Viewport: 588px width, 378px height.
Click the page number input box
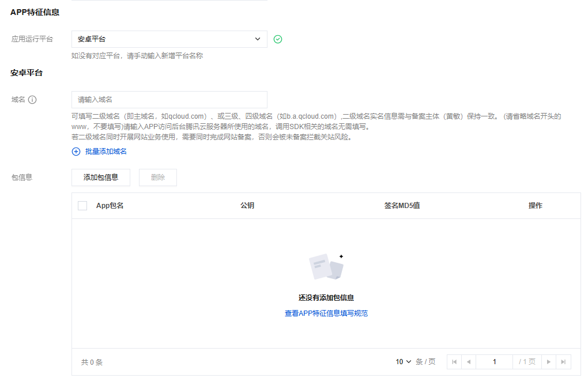click(494, 362)
